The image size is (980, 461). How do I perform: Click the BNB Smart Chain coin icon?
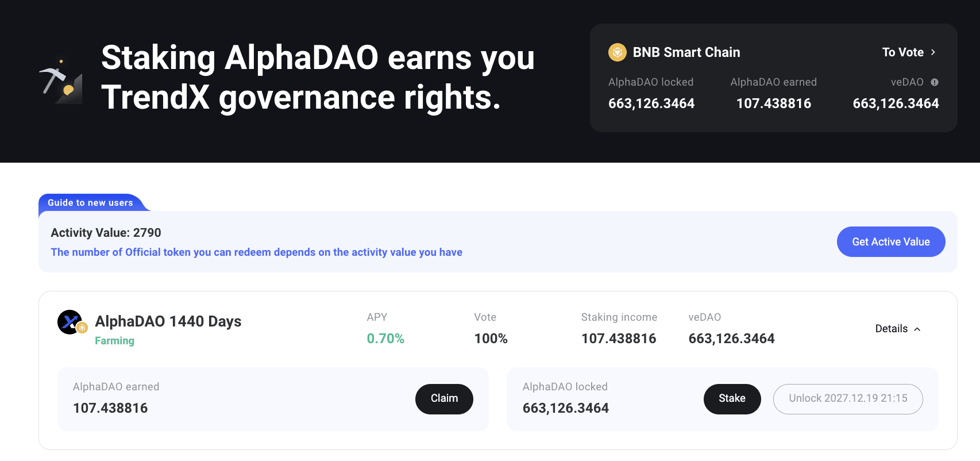[618, 52]
